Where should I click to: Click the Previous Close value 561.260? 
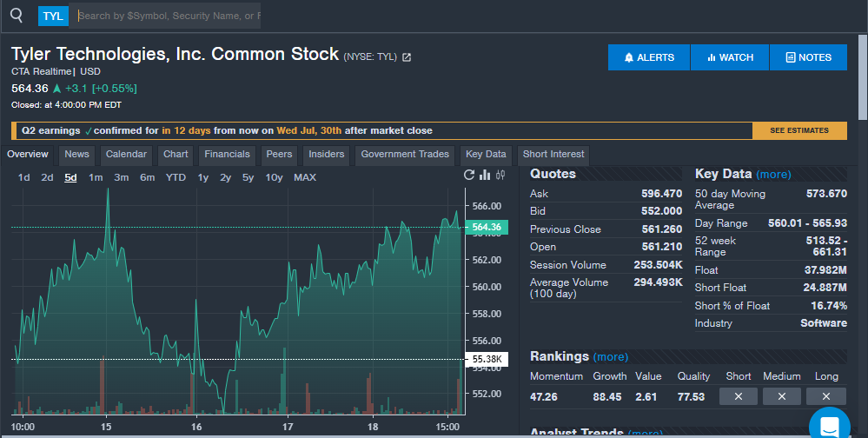[661, 229]
